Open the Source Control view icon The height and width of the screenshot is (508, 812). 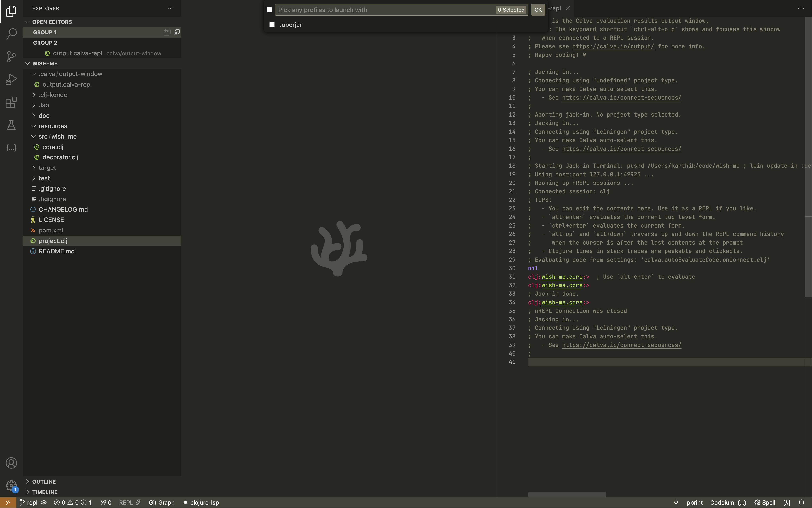click(x=11, y=56)
